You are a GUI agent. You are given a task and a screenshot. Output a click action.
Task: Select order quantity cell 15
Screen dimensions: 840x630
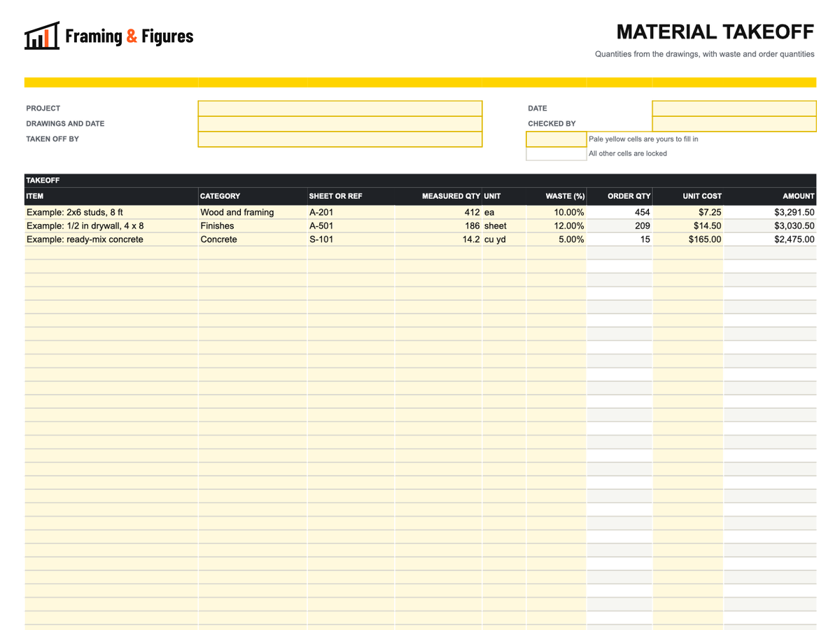(619, 239)
